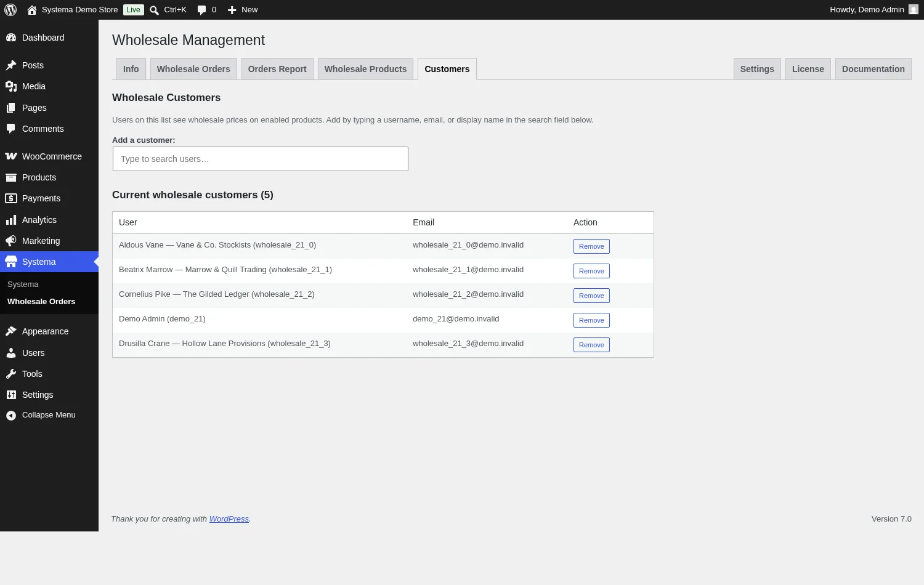The image size is (924, 585).
Task: Click the Live status badge
Action: point(133,10)
